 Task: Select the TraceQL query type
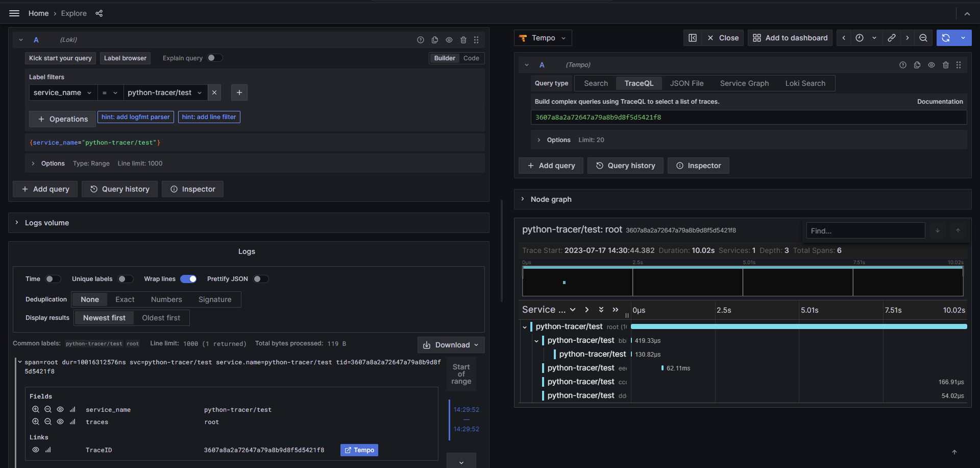[x=639, y=83]
